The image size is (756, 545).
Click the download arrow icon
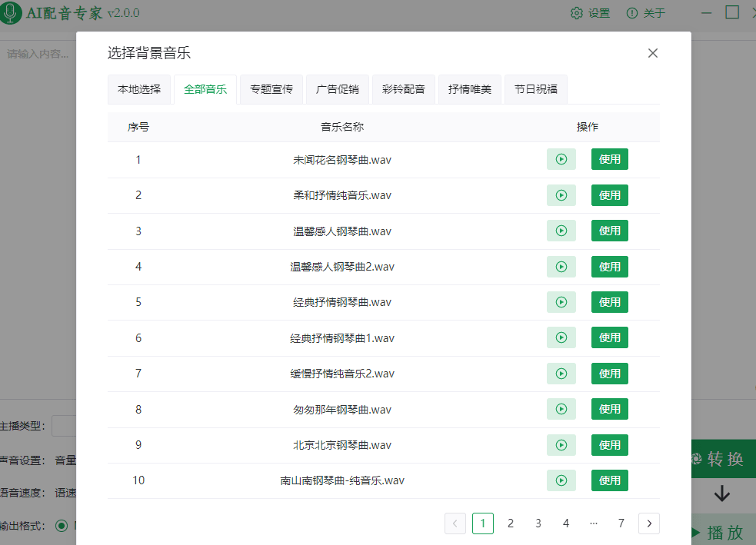(x=721, y=496)
